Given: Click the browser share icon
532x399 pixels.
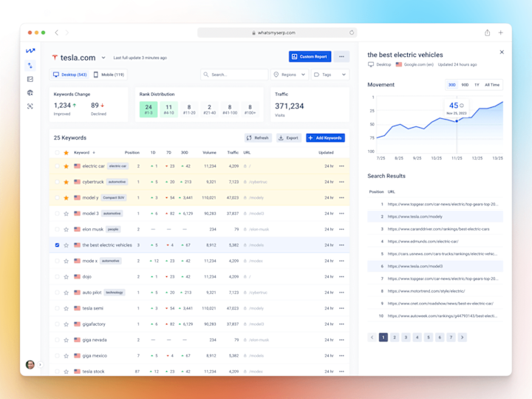Looking at the screenshot, I should [487, 33].
